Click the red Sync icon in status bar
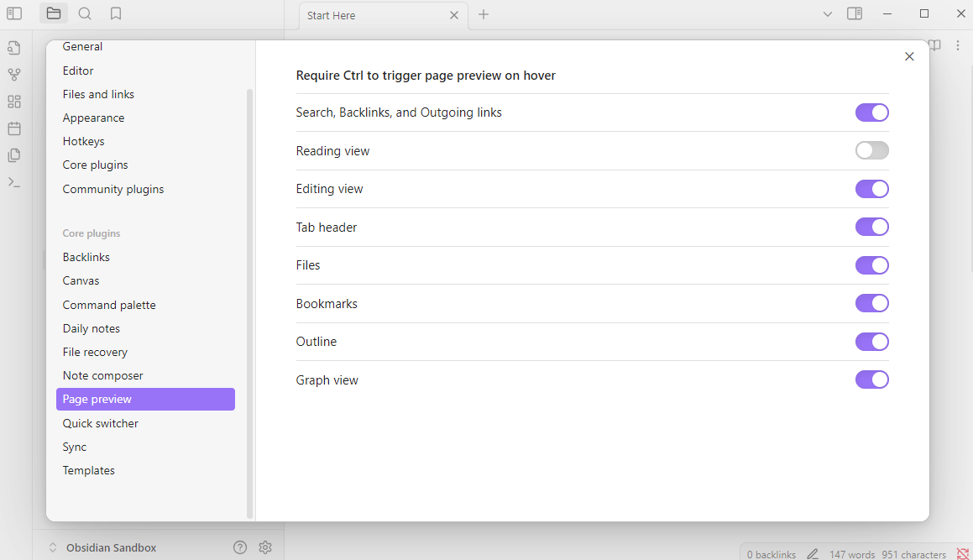 [x=962, y=553]
